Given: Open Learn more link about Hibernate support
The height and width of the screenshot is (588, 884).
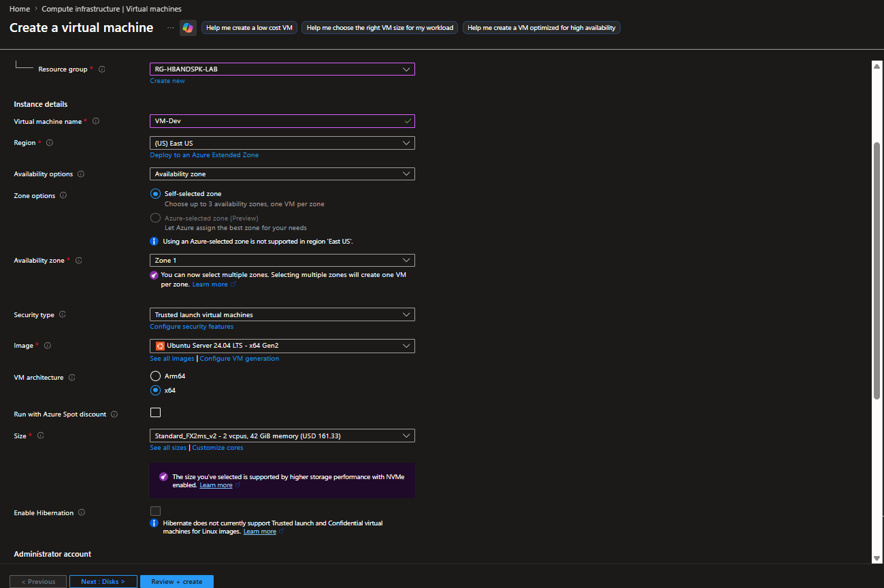Looking at the screenshot, I should [260, 532].
